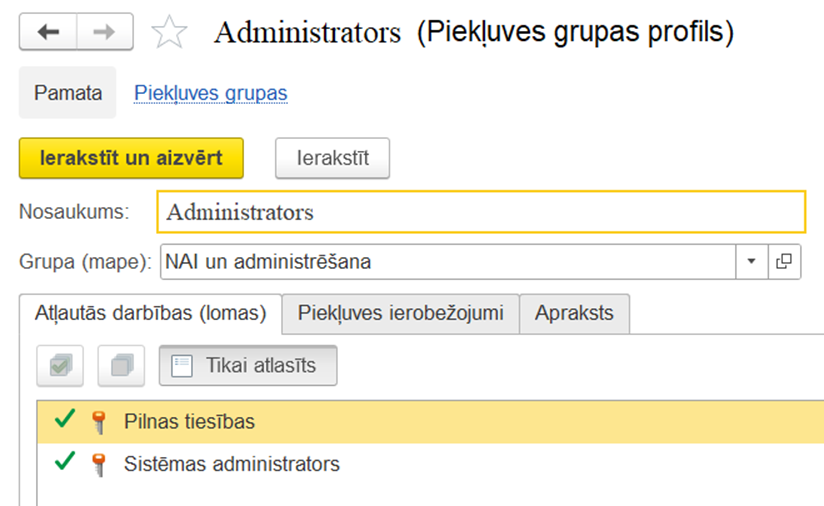This screenshot has height=506, width=824.
Task: Click the forward navigation arrow
Action: 105,33
